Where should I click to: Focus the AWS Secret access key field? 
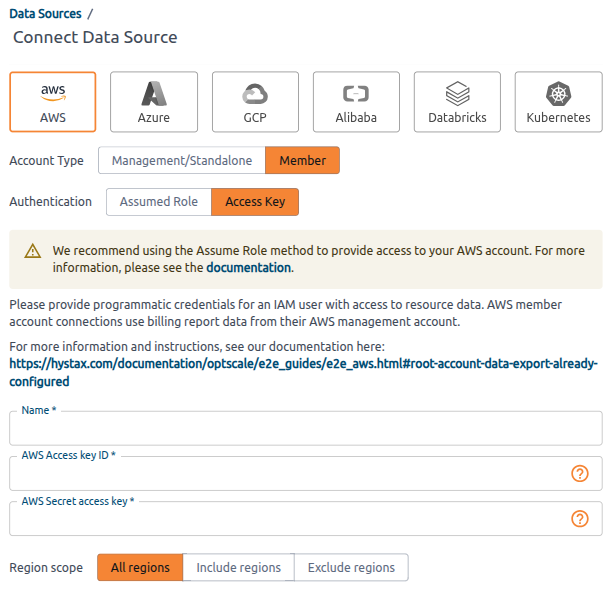coord(306,519)
